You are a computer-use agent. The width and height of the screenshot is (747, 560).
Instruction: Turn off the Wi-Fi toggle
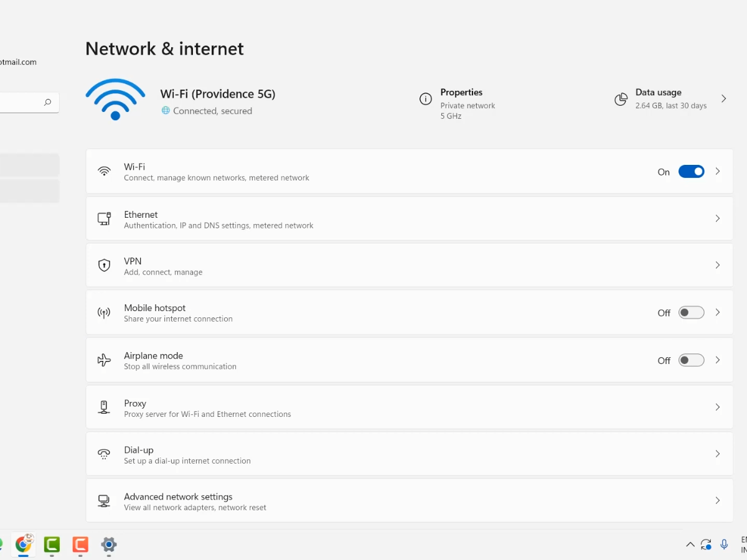pos(691,172)
